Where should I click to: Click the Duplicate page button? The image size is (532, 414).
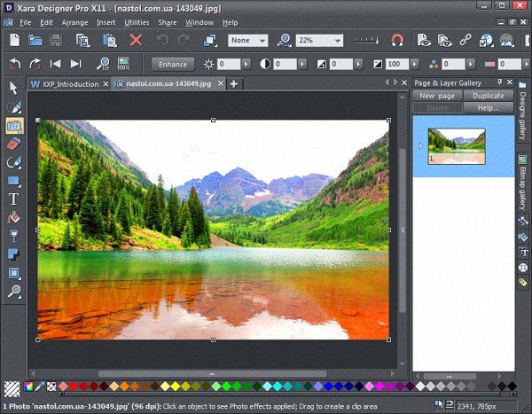[x=488, y=96]
